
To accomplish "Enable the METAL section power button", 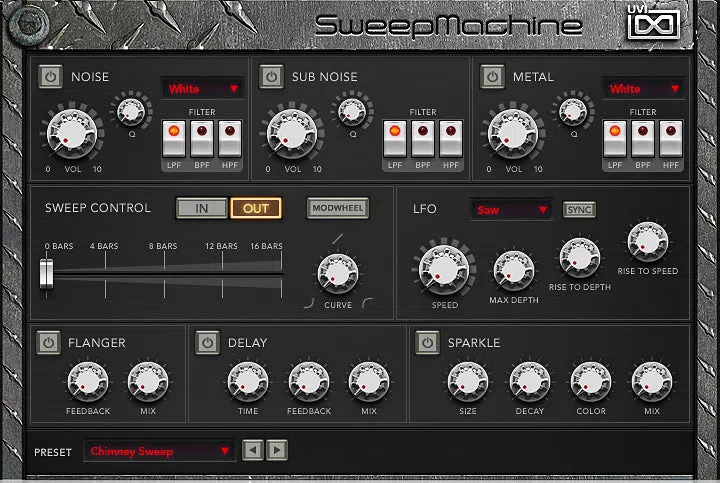I will (492, 76).
